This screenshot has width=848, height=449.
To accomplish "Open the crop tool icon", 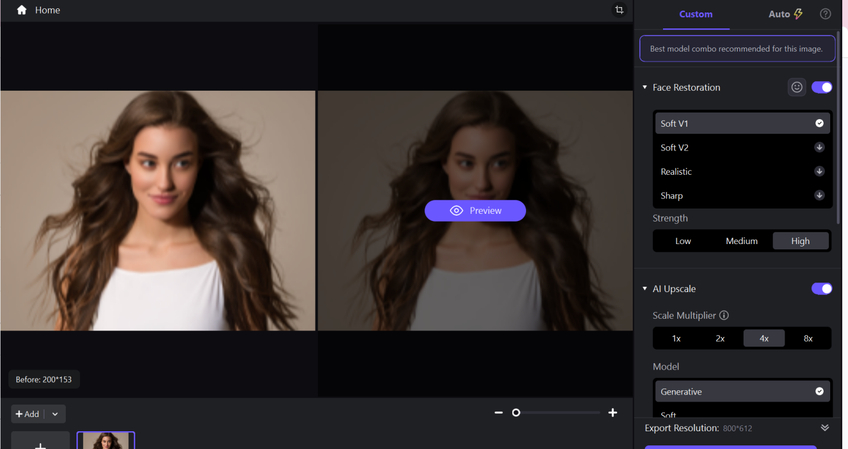I will click(619, 10).
